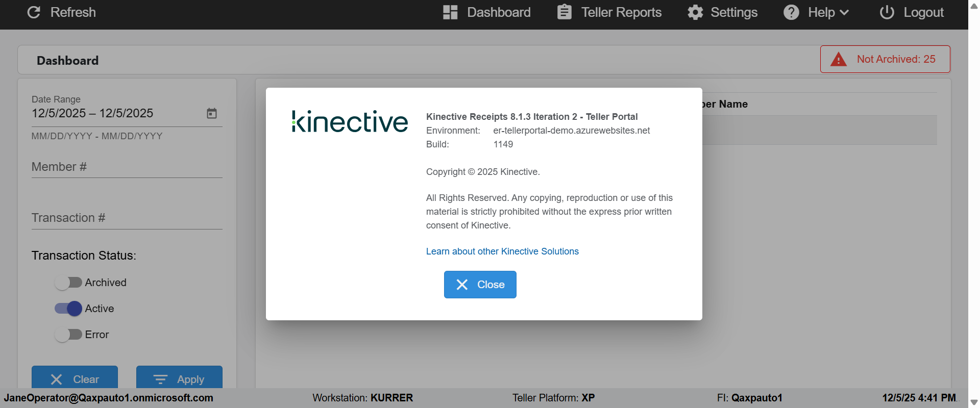Select the Refresh menu item
Viewport: 980px width, 408px height.
coord(61,12)
